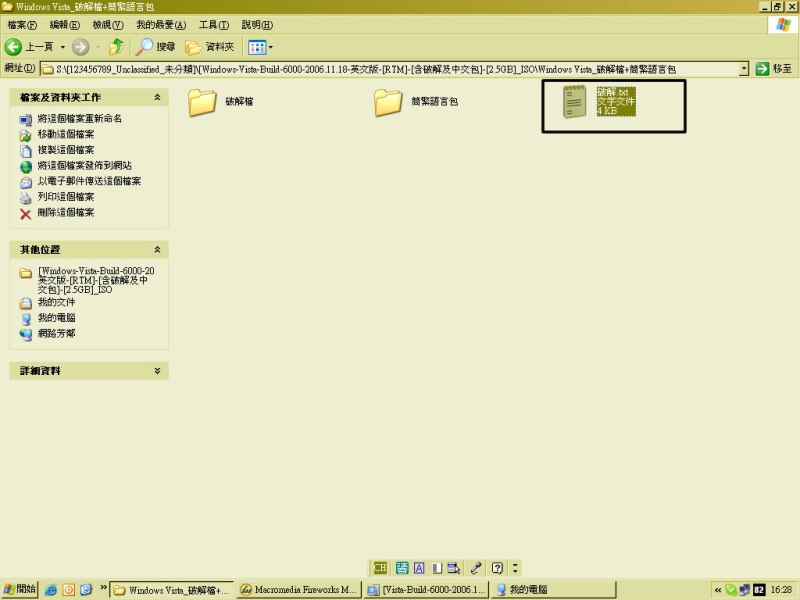Open the 說明(H) menu

pos(257,24)
